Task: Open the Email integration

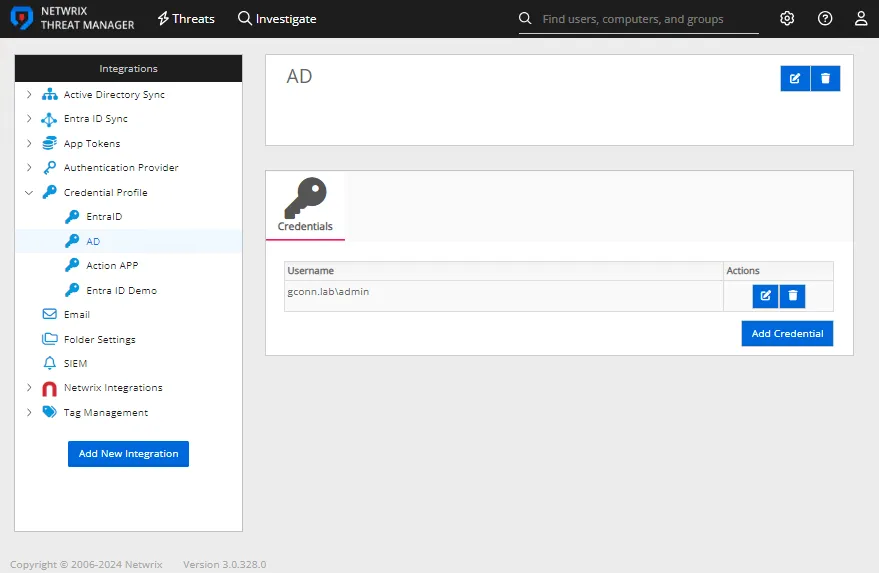Action: 77,315
